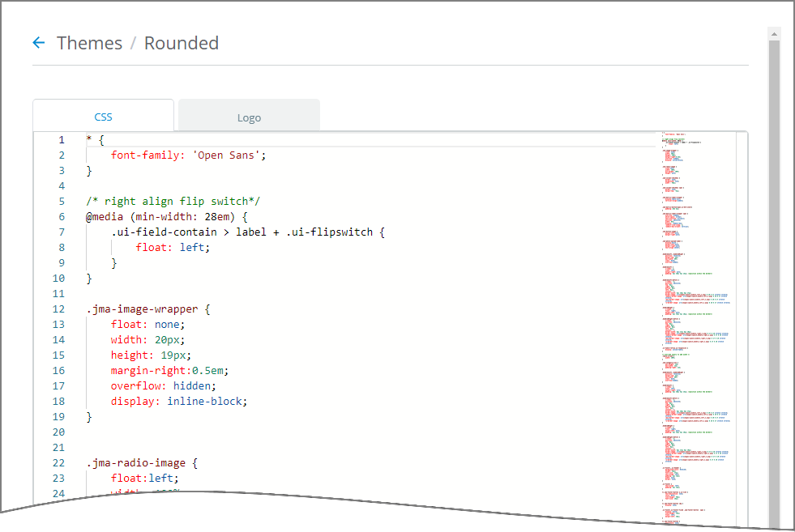
Task: Click the .jma-radio-image selector line
Action: tap(142, 463)
